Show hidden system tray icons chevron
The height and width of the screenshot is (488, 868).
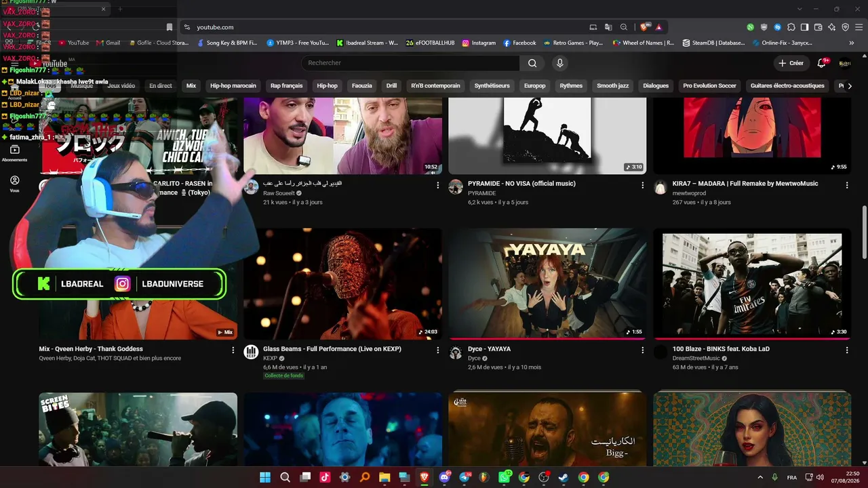(x=759, y=477)
